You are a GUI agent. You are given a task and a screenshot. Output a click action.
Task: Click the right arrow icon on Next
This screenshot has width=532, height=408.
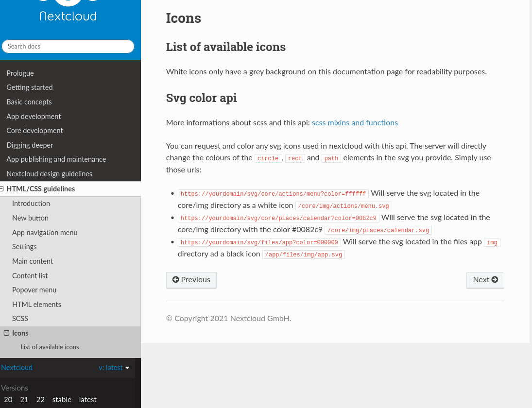(495, 279)
